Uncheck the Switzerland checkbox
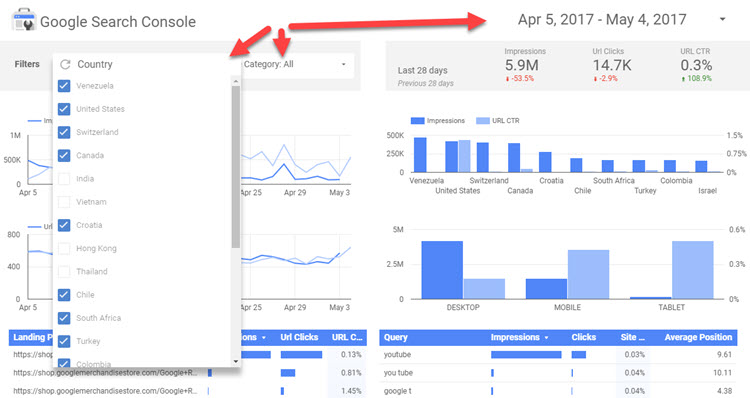Image resolution: width=750 pixels, height=398 pixels. (64, 132)
